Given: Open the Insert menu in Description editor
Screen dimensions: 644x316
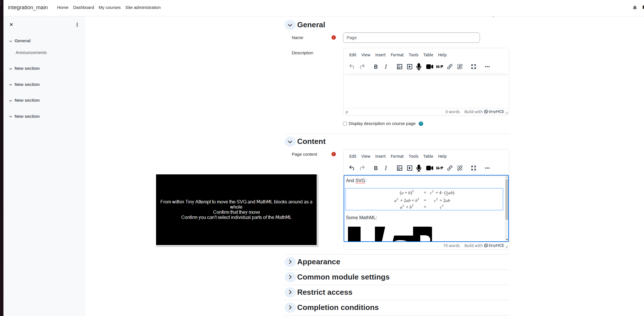Looking at the screenshot, I should click(x=380, y=55).
